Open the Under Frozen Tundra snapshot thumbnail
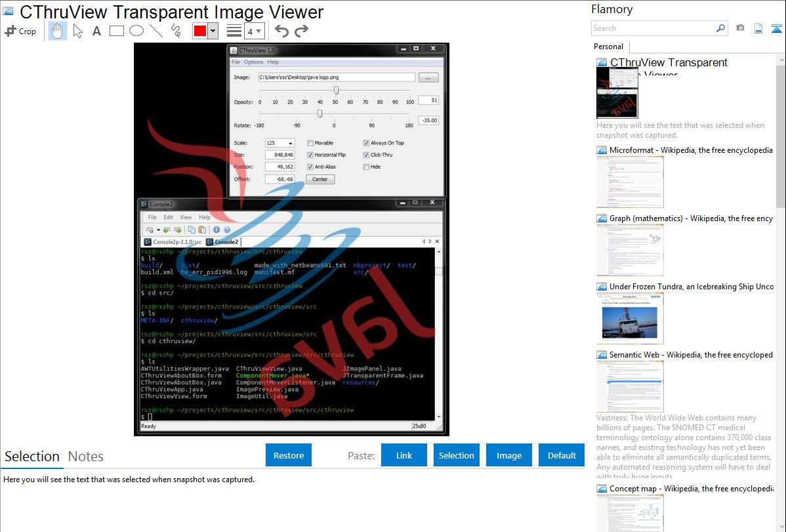Image resolution: width=786 pixels, height=532 pixels. pos(630,318)
